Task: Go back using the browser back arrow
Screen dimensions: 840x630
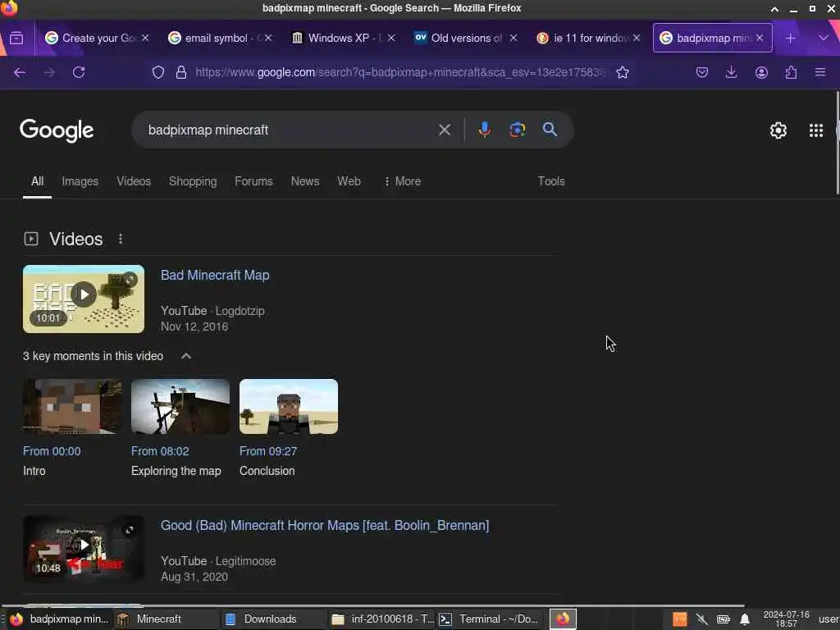Action: (20, 72)
